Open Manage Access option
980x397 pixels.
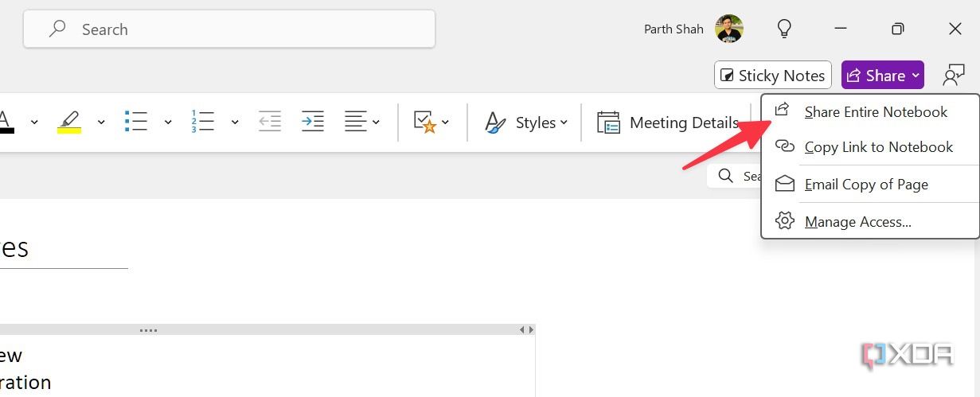pos(870,222)
